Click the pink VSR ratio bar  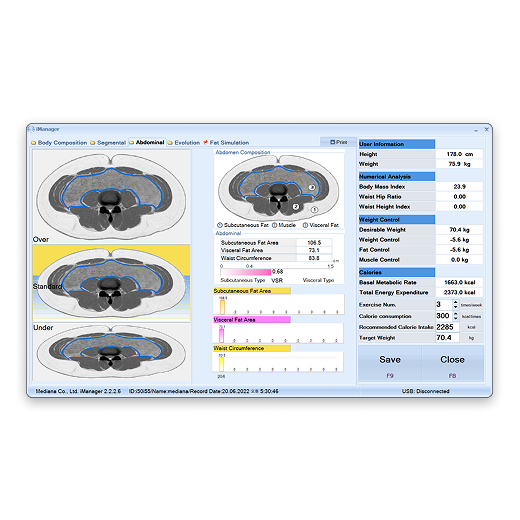pos(246,272)
